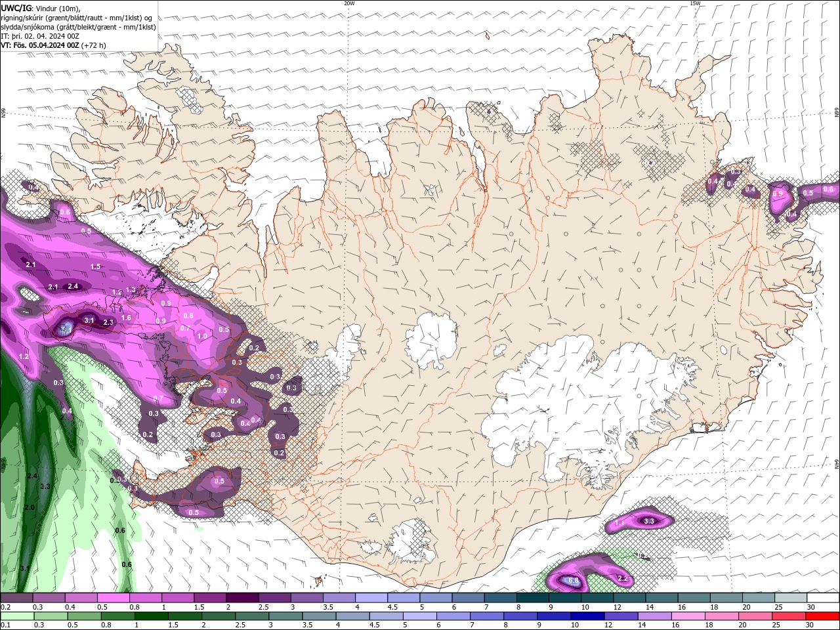This screenshot has width=840, height=630.
Task: Click the 1.1 value on the map
Action: (620, 523)
